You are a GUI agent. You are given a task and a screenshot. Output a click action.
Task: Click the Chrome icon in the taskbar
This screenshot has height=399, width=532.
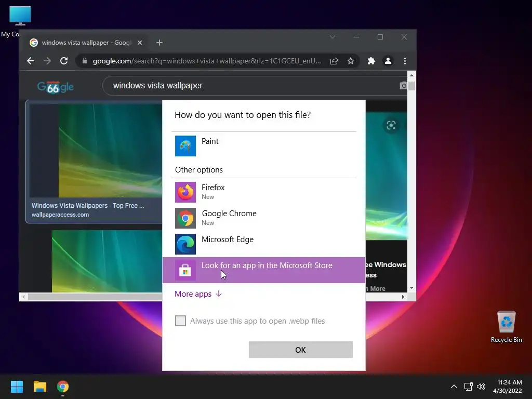tap(63, 387)
